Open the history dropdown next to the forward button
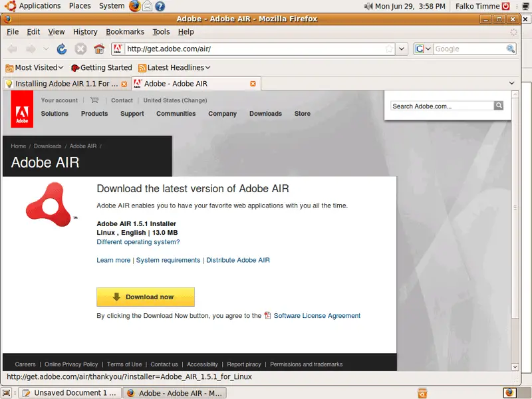This screenshot has width=532, height=399. click(x=46, y=49)
